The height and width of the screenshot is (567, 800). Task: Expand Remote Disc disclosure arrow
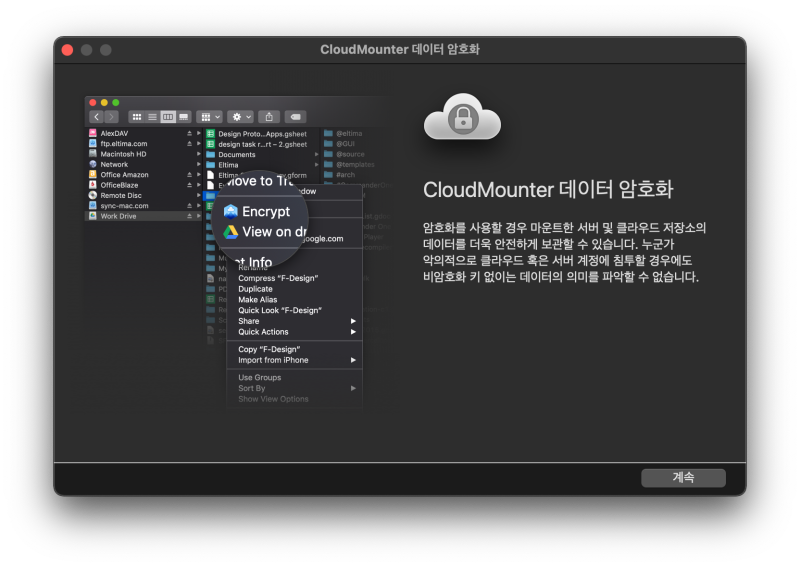[198, 195]
